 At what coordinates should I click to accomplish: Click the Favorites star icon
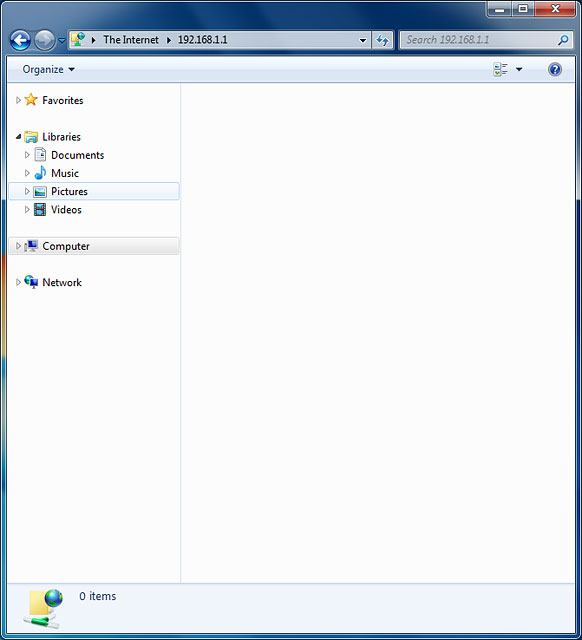coord(31,100)
